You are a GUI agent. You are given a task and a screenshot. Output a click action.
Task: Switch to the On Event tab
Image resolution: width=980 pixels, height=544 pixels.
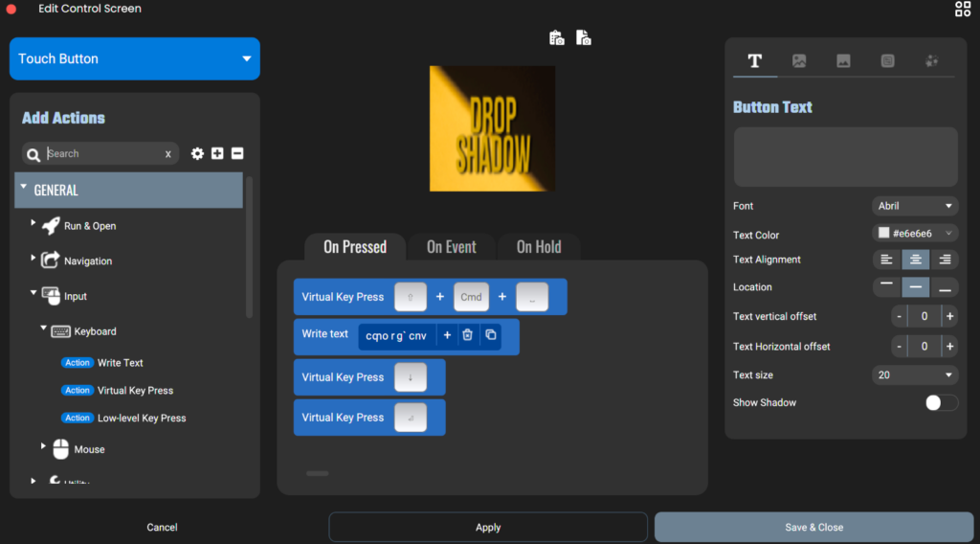(x=451, y=247)
